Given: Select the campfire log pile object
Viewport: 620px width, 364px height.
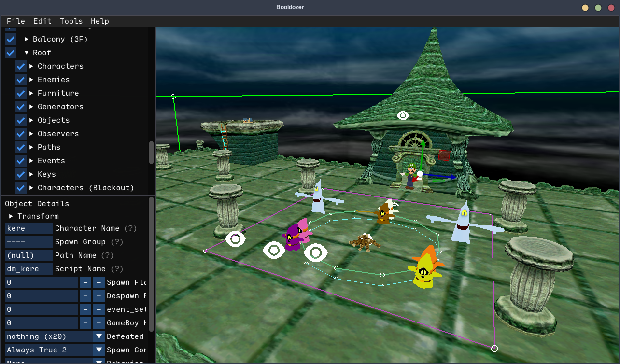Looking at the screenshot, I should click(365, 242).
